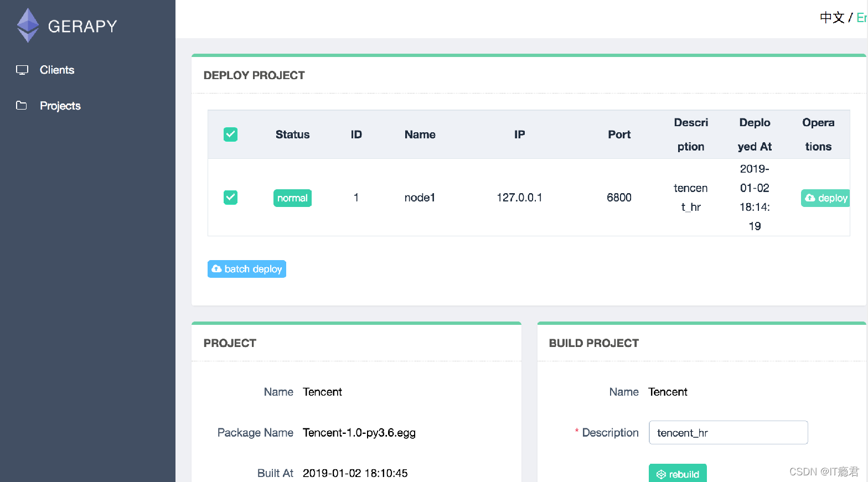Click the GERAPY title text
This screenshot has width=868, height=482.
(82, 26)
